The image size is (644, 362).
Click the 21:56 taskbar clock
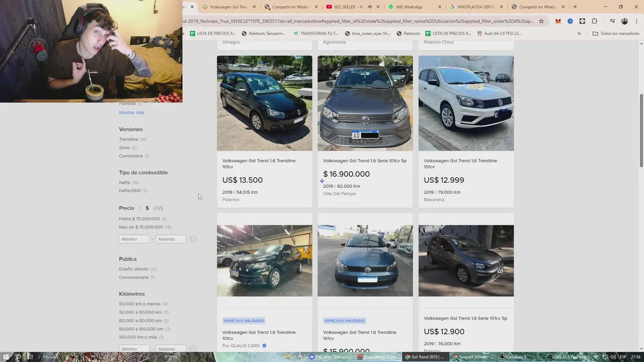coord(637,357)
